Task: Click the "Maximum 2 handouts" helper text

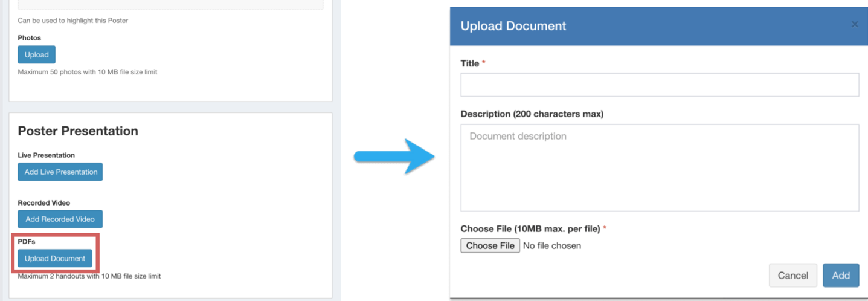Action: tap(89, 276)
